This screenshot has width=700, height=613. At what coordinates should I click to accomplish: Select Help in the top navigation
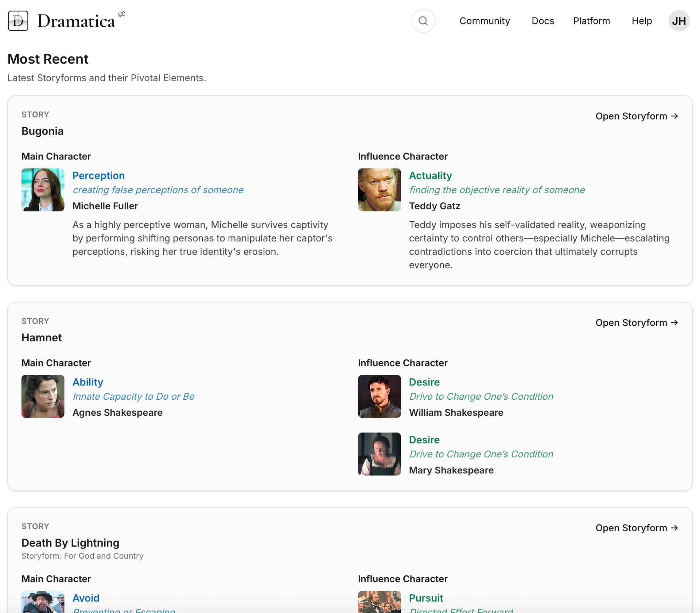point(641,21)
